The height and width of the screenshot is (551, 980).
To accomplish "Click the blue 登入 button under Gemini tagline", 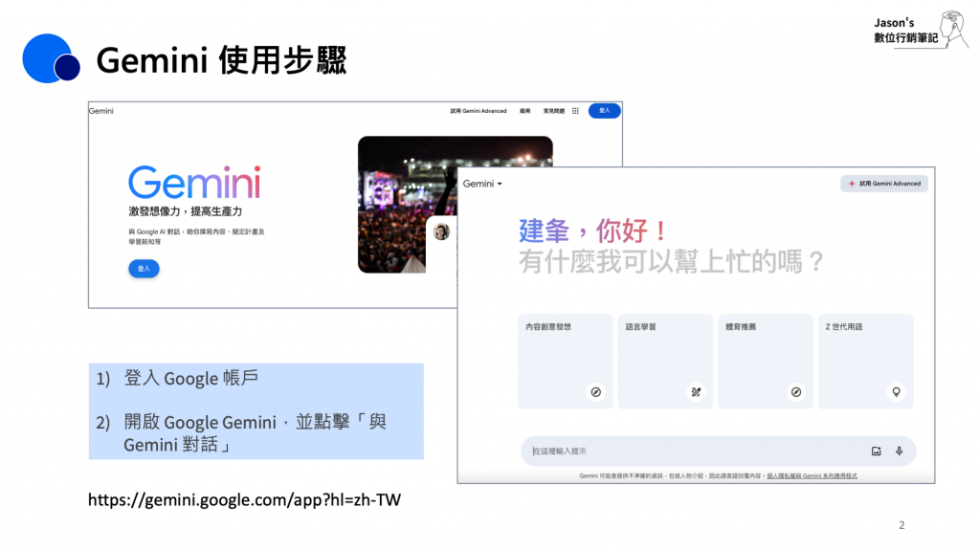I will click(144, 269).
